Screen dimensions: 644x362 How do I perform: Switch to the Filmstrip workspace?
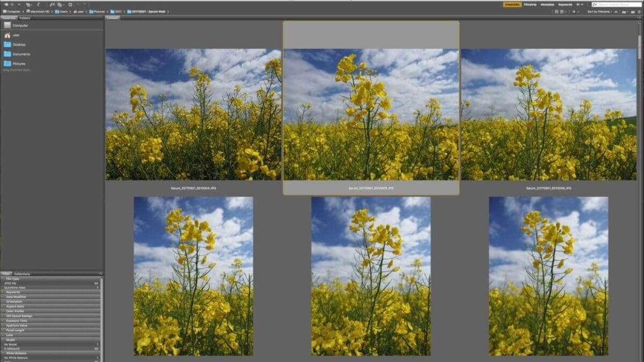[x=530, y=4]
